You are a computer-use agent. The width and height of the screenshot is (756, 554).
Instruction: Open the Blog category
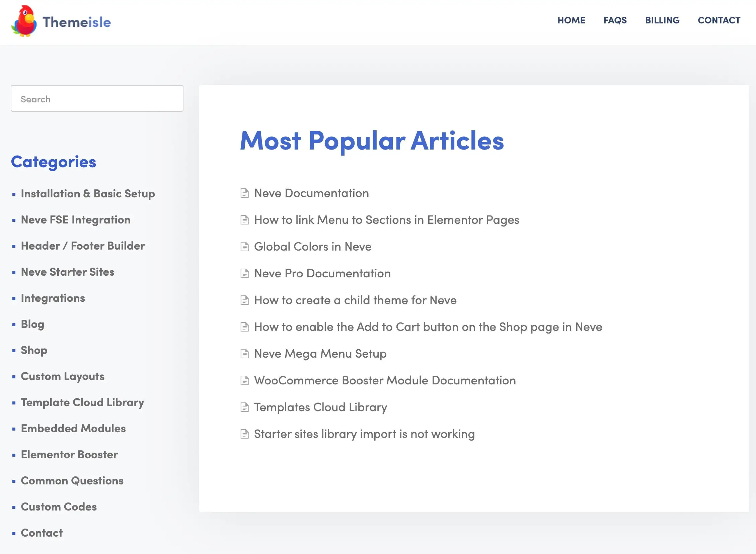(32, 324)
